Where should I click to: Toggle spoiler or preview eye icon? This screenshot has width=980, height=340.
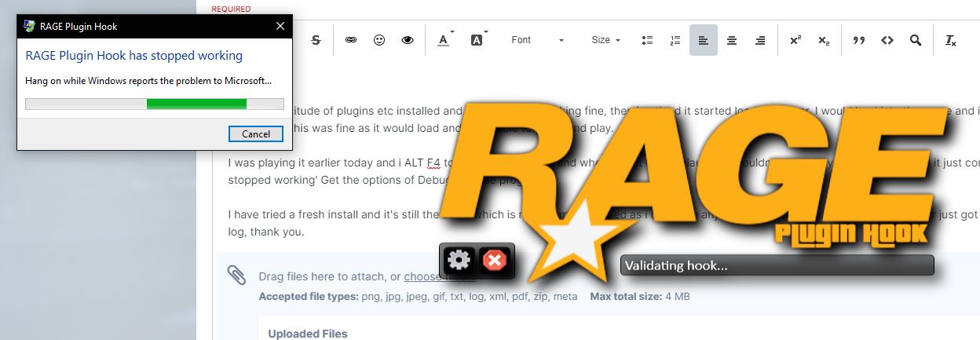(x=408, y=40)
